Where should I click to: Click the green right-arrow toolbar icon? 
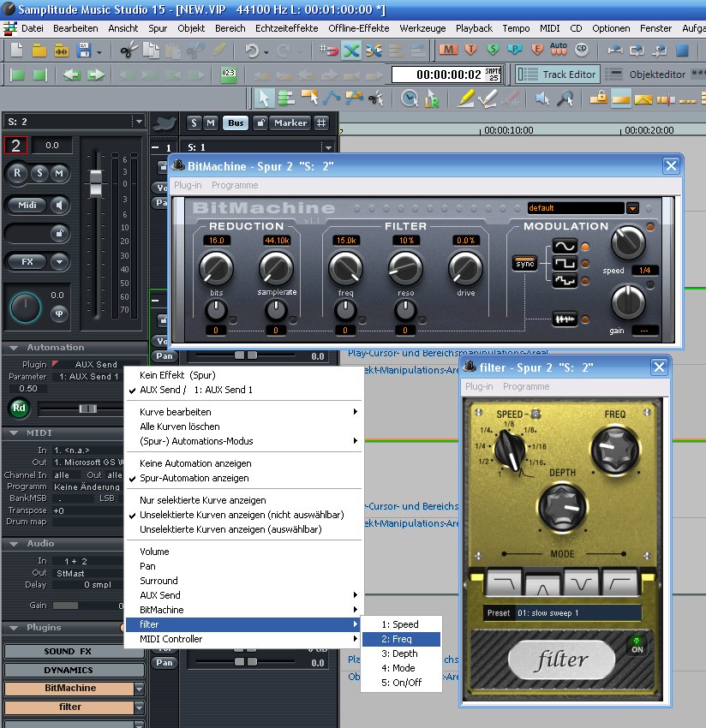[x=96, y=75]
